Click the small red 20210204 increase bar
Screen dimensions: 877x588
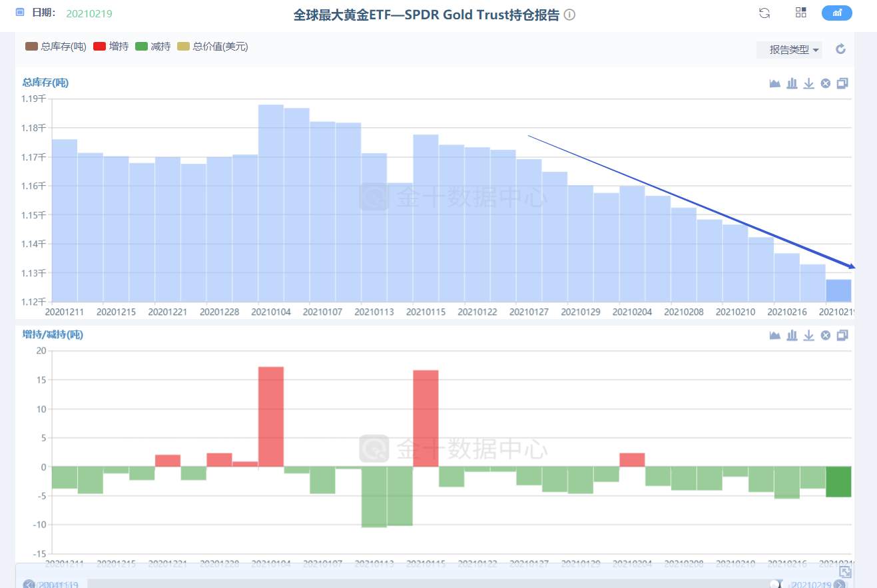632,459
